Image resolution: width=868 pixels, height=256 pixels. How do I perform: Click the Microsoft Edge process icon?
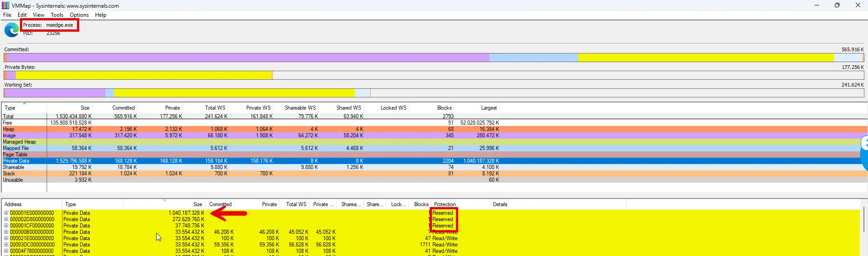(12, 30)
